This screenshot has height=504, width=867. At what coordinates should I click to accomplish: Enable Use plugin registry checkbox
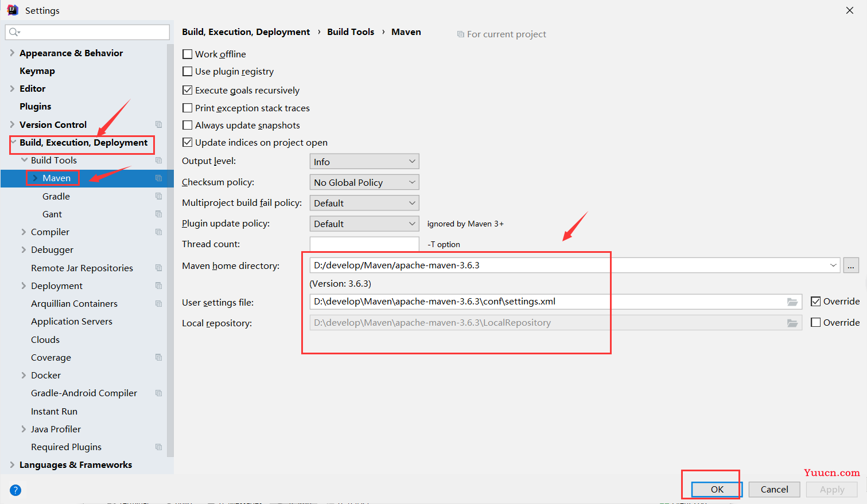click(187, 71)
